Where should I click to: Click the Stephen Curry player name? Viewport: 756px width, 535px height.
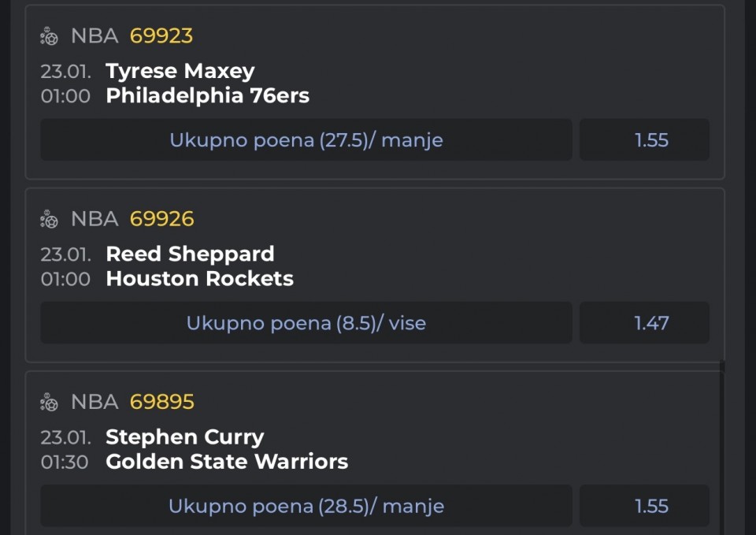pos(185,437)
